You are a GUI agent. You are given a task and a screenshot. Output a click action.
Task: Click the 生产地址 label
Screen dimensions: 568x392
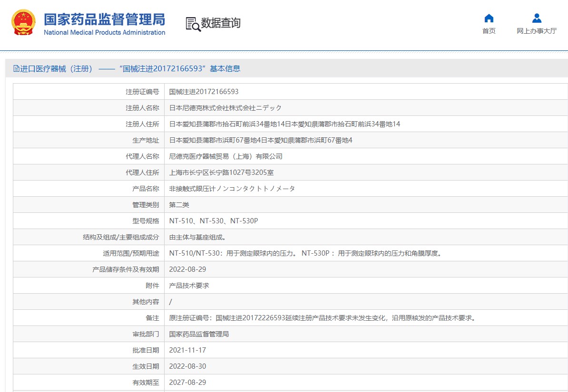tap(146, 140)
